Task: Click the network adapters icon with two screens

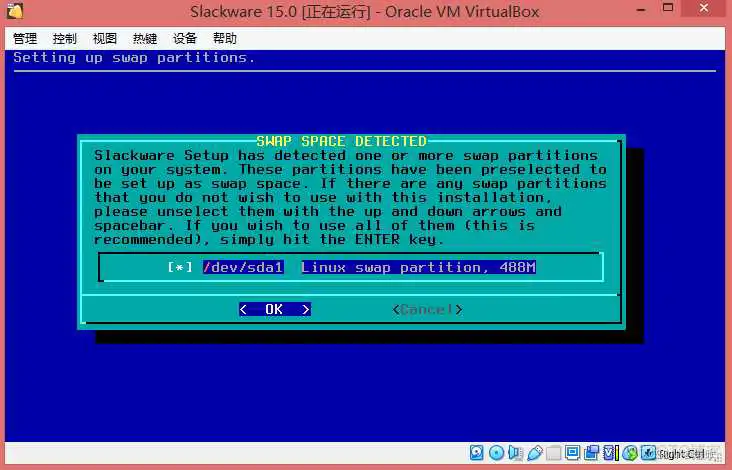Action: tap(591, 452)
